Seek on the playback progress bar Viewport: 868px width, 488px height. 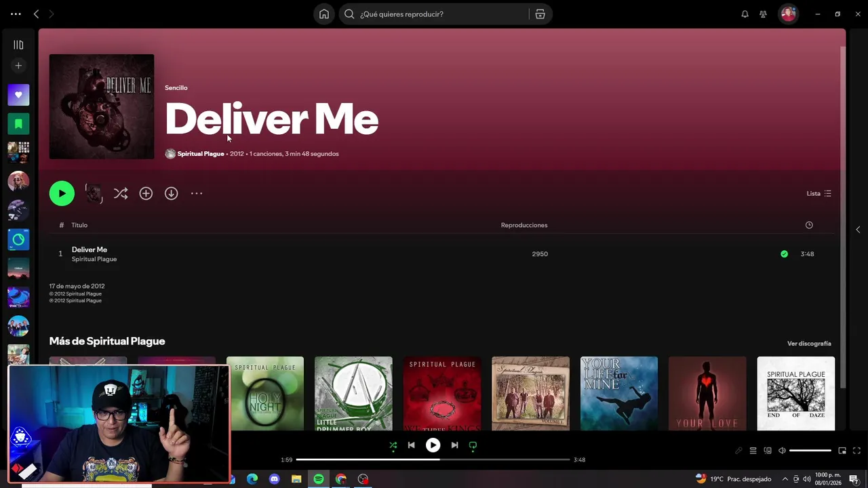tap(433, 460)
